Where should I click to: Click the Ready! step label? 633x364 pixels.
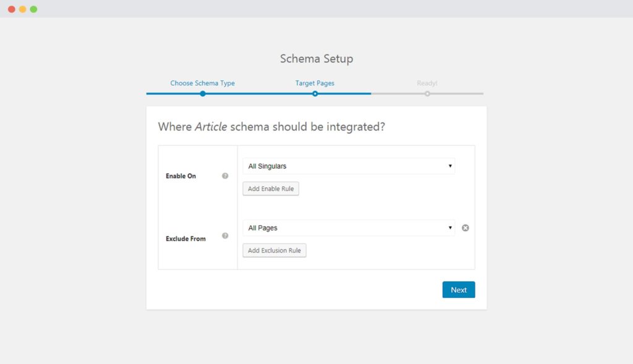428,82
